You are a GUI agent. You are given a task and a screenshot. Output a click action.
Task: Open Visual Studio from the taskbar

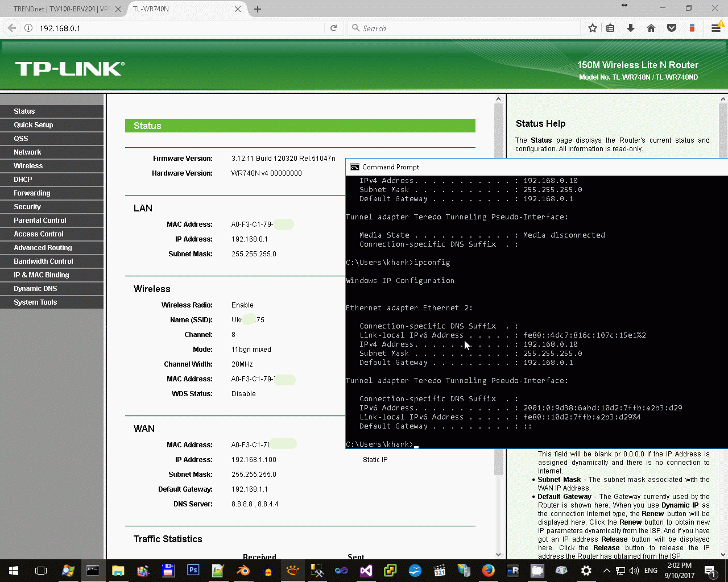click(x=366, y=571)
